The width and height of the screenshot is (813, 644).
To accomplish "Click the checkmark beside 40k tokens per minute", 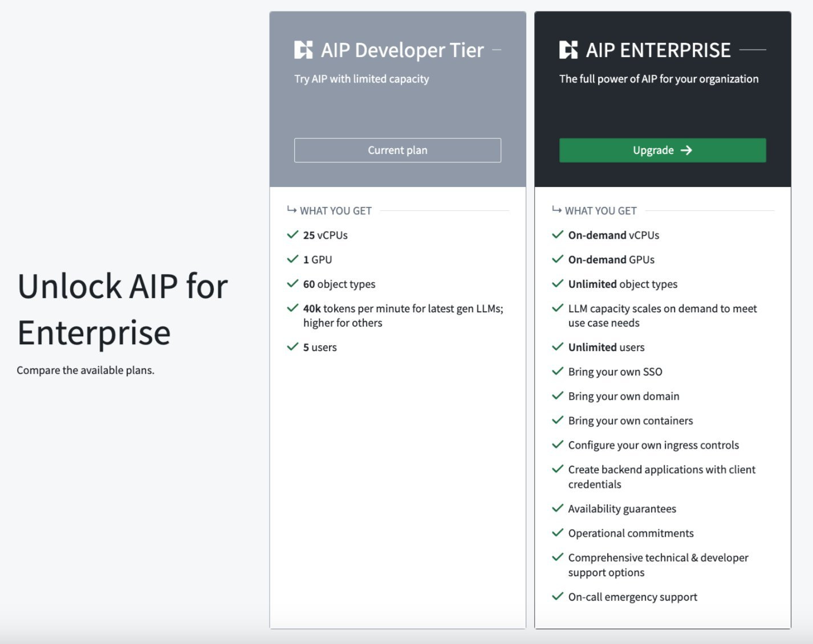I will pos(292,308).
